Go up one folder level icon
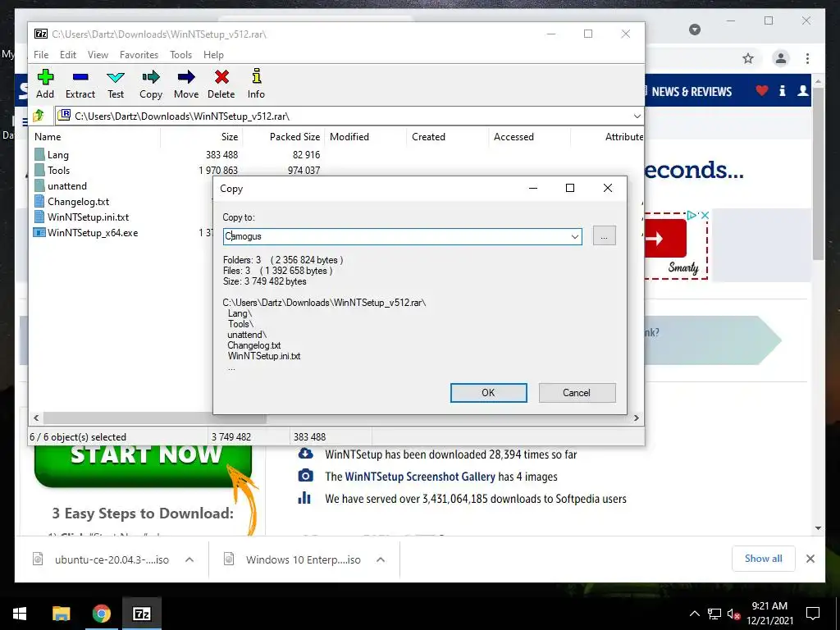 coord(39,116)
